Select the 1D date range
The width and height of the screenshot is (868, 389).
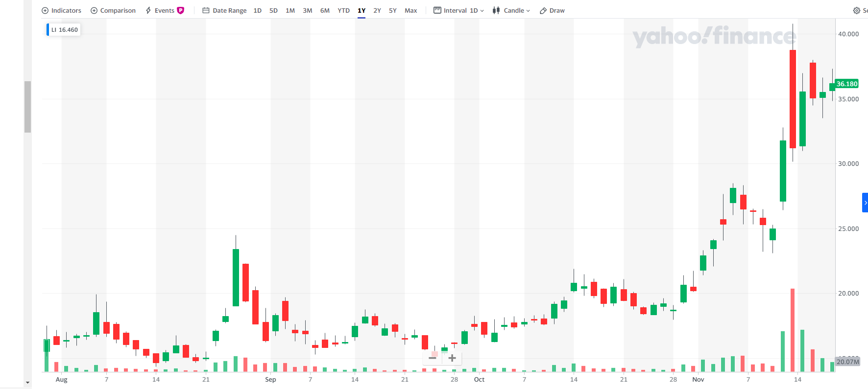[x=258, y=10]
